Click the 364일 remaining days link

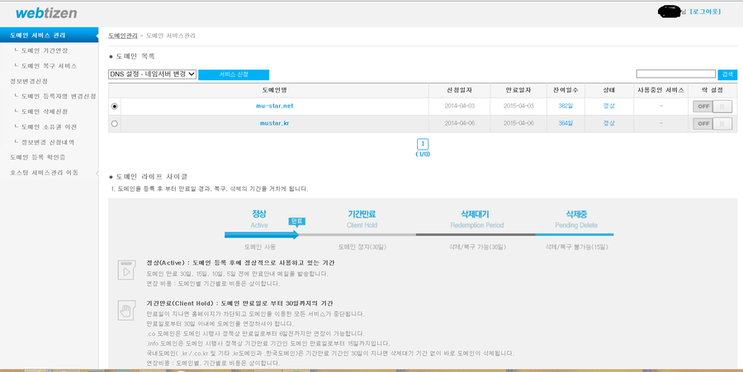(565, 123)
